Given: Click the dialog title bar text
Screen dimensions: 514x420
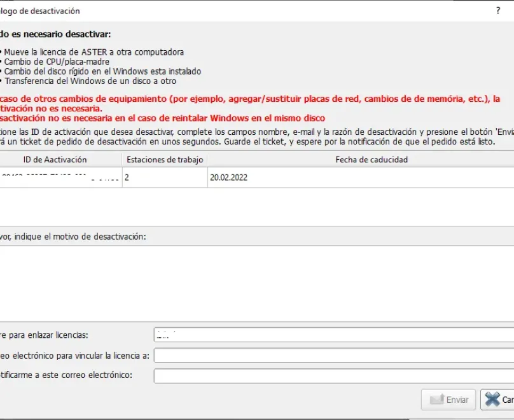Looking at the screenshot, I should click(38, 11).
